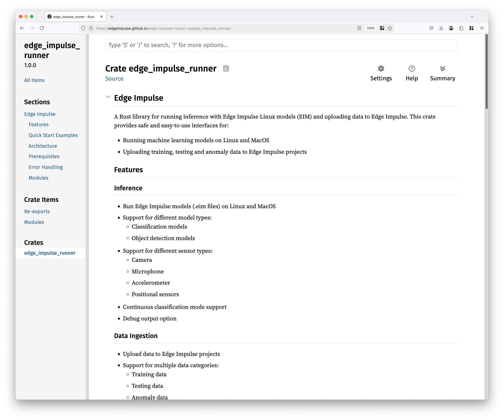Click the 'Object detection models' bullet

[x=163, y=238]
